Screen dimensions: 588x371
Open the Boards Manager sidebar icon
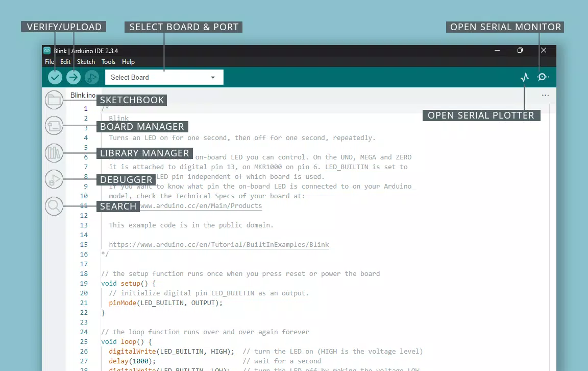[x=54, y=125]
